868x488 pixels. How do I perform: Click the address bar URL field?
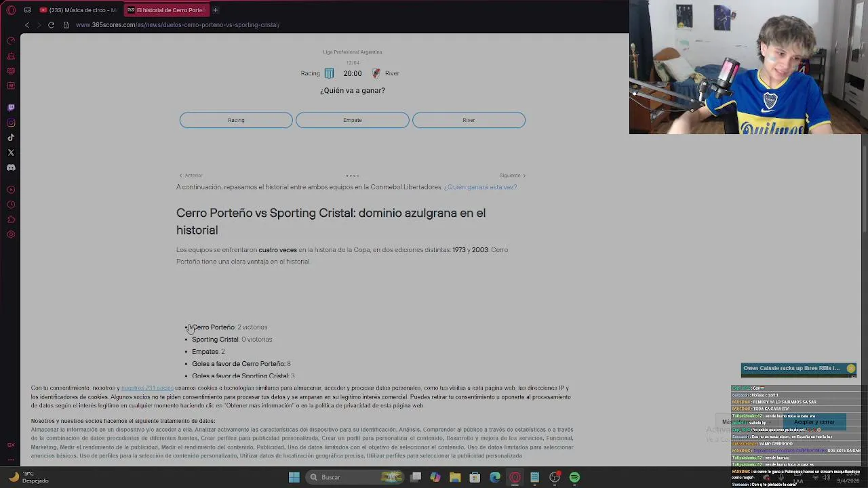178,25
